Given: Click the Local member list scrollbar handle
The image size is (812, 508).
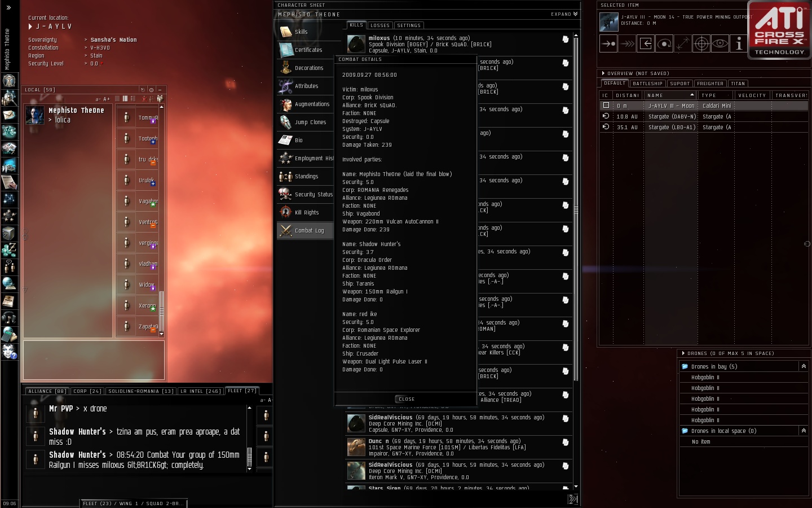Looking at the screenshot, I should point(161,310).
